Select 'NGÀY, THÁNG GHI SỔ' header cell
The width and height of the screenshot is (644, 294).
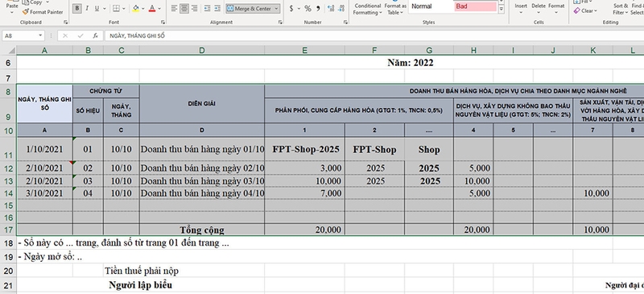click(x=45, y=104)
